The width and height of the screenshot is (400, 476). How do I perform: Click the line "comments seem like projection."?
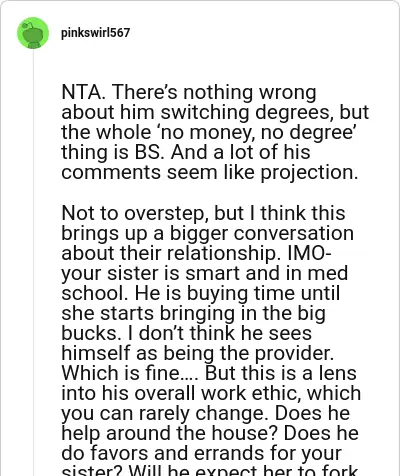[x=210, y=172]
